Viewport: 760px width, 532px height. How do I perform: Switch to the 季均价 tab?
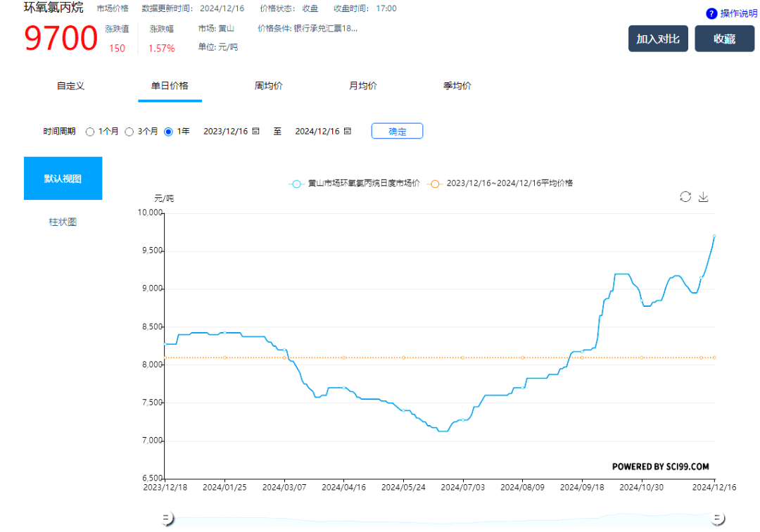[457, 86]
